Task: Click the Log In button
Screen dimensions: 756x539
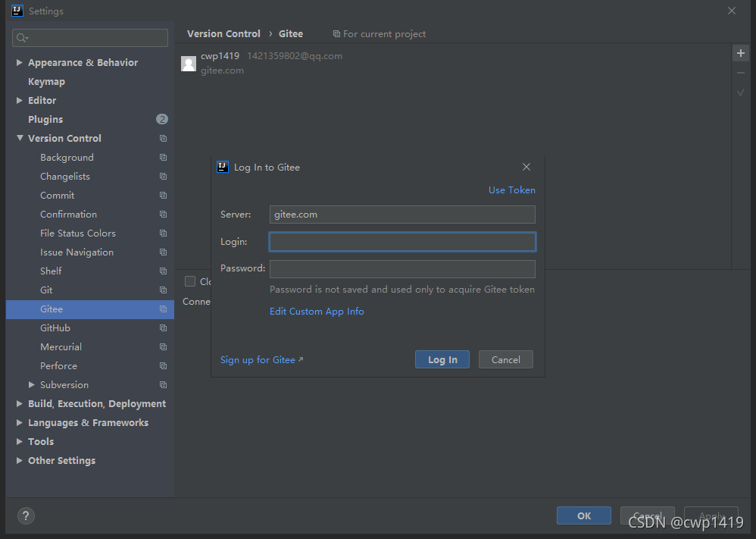Action: point(442,359)
